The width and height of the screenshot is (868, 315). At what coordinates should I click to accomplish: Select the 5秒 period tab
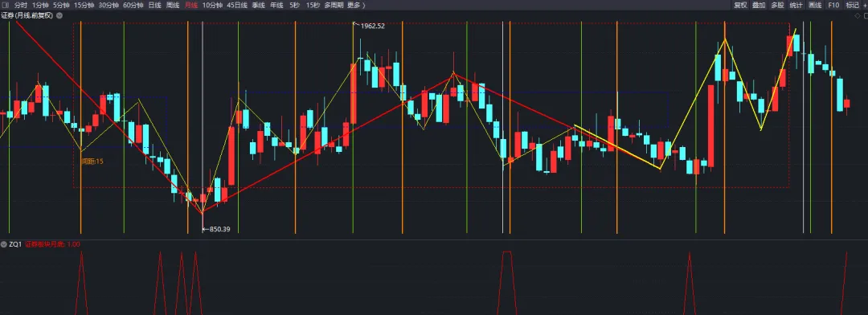tap(294, 5)
